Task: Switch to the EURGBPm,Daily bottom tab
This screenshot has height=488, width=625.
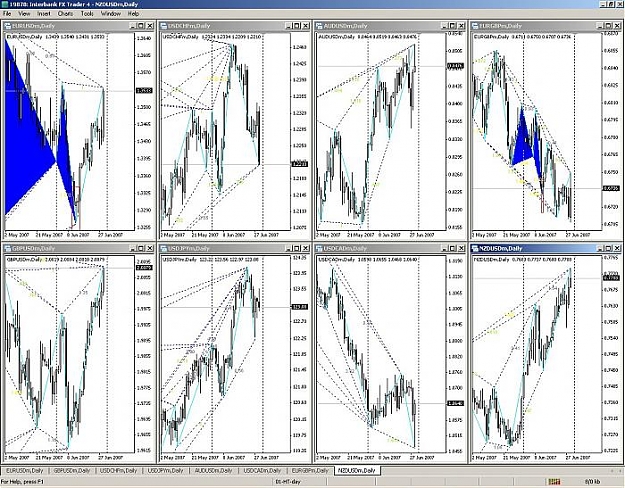Action: pyautogui.click(x=310, y=471)
